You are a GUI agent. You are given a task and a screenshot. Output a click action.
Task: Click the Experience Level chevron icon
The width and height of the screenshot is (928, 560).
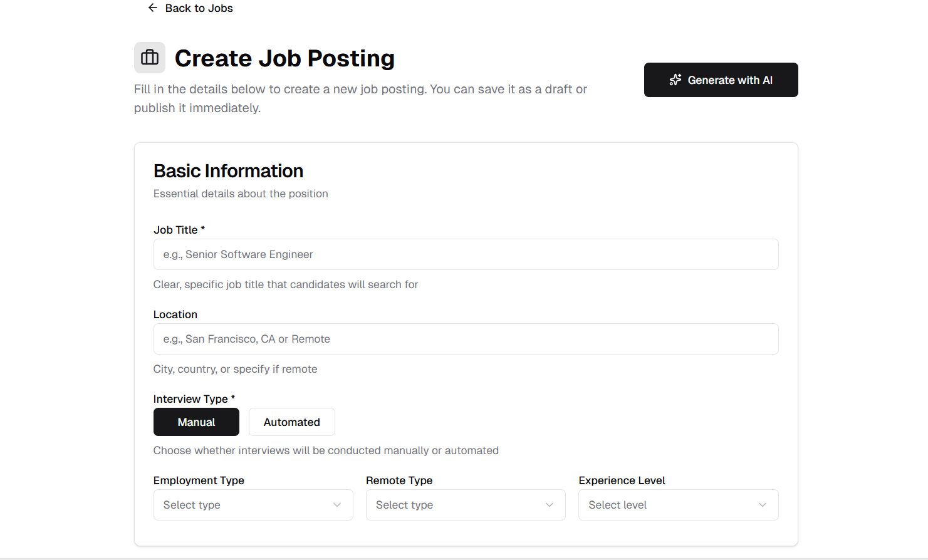(762, 504)
